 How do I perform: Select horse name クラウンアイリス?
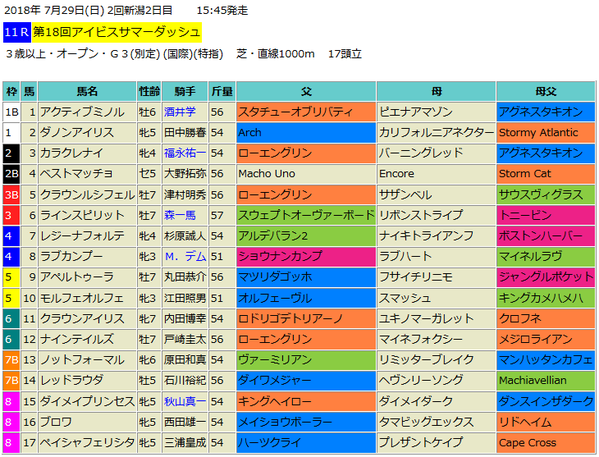82,319
